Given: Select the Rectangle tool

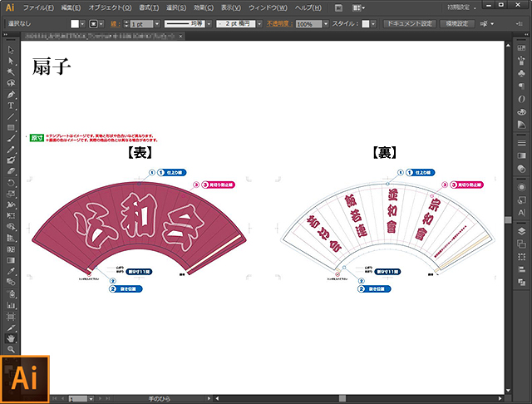Looking at the screenshot, I should 11,127.
